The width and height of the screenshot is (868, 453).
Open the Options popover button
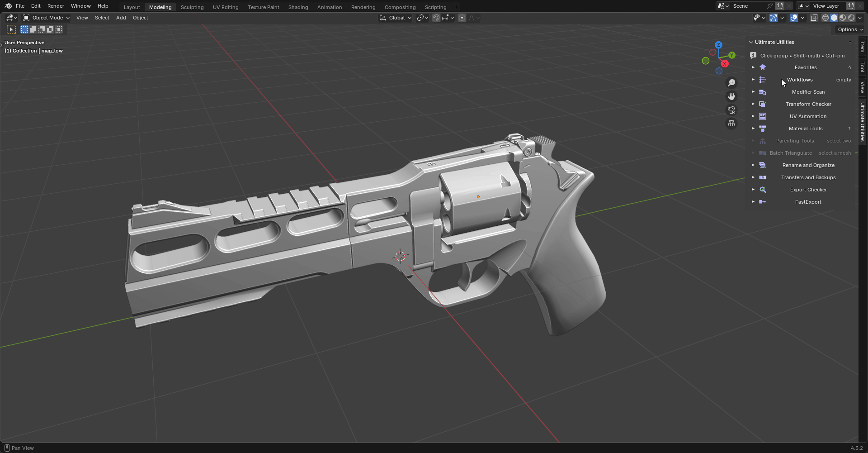[x=850, y=29]
